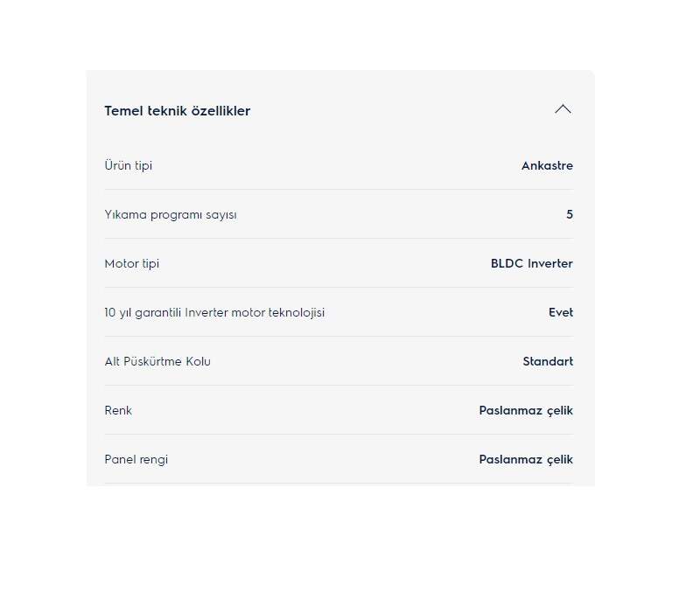Click the Ankastre value
700x613 pixels.
[x=547, y=165]
